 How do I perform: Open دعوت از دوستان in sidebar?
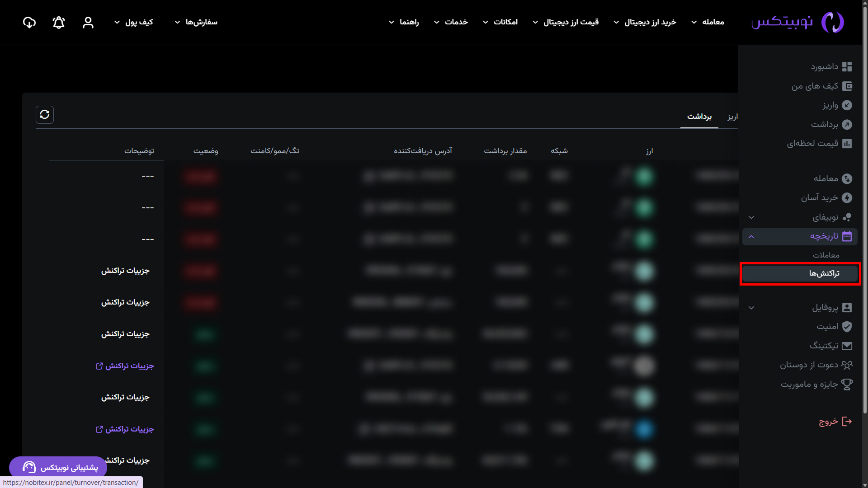(809, 365)
